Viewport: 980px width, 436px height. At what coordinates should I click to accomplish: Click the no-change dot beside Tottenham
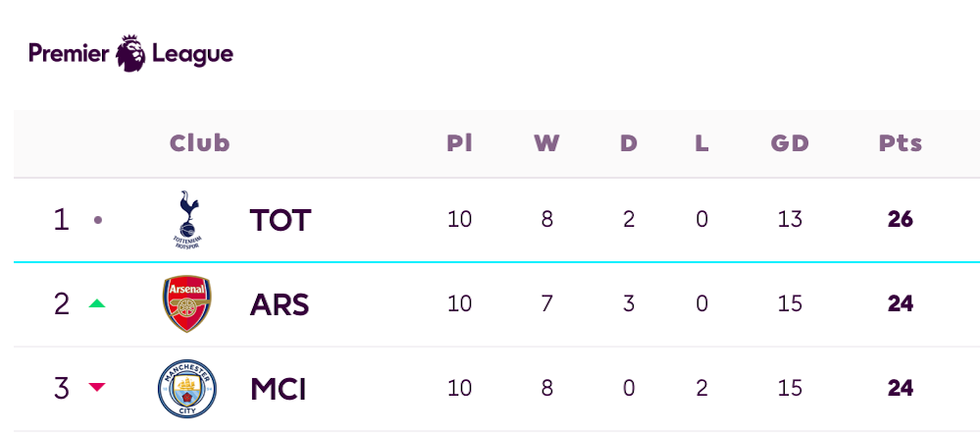[97, 220]
